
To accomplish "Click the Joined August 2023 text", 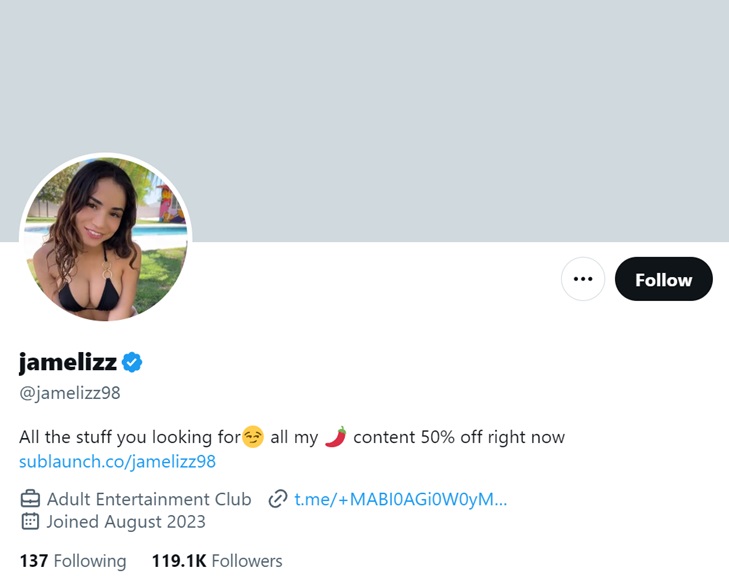I will [126, 521].
